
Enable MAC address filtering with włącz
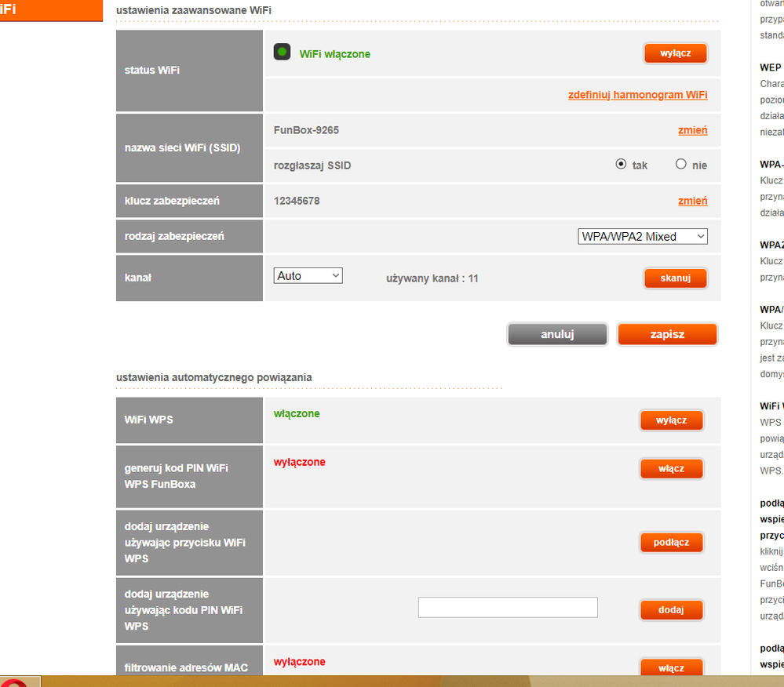click(x=672, y=667)
